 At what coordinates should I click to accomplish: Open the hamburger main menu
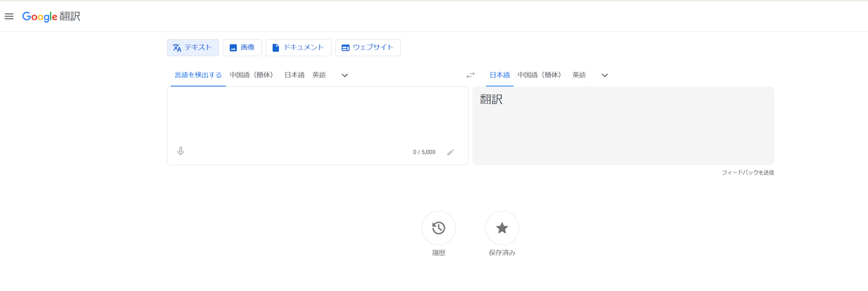coord(9,16)
